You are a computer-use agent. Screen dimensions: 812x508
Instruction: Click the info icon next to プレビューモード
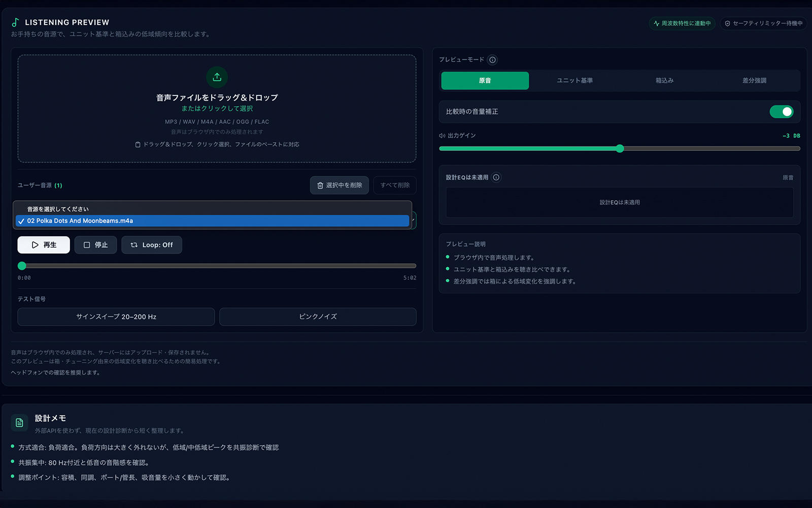492,60
